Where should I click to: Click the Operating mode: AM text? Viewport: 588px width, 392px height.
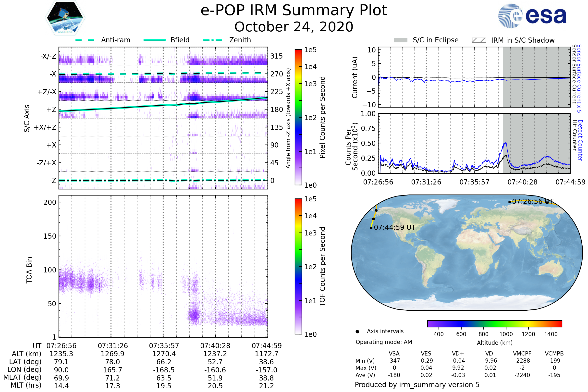pyautogui.click(x=384, y=342)
